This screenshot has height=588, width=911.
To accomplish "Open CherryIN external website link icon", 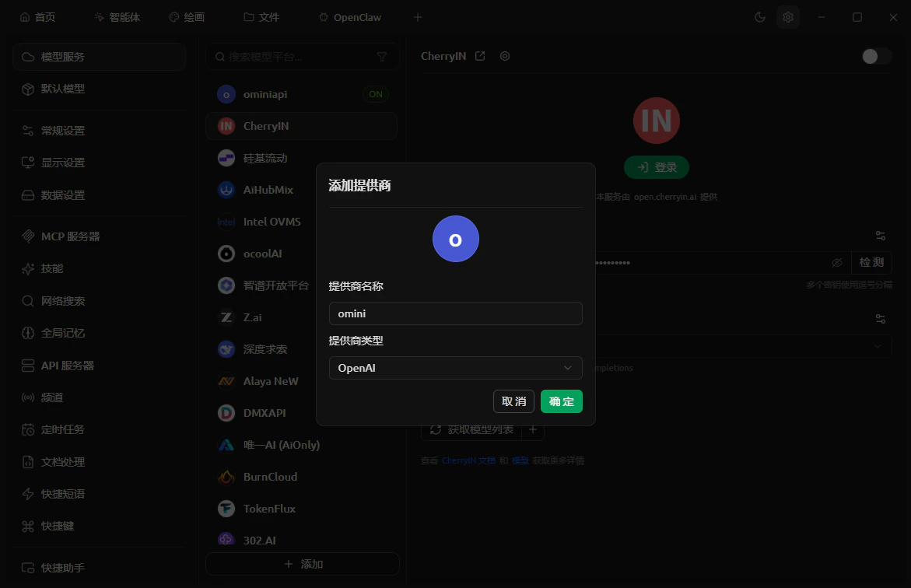I will click(x=480, y=56).
